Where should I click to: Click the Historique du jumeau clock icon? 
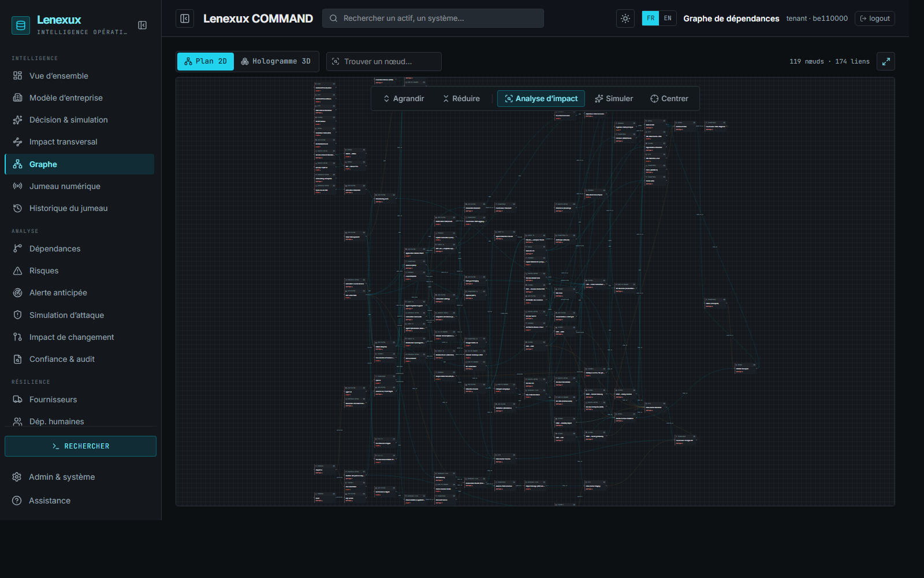coord(18,208)
